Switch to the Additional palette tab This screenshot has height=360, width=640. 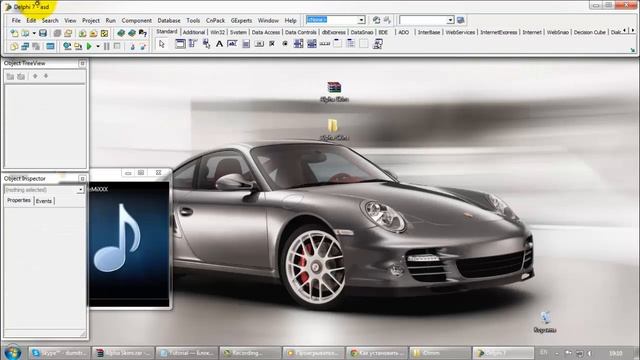click(193, 32)
